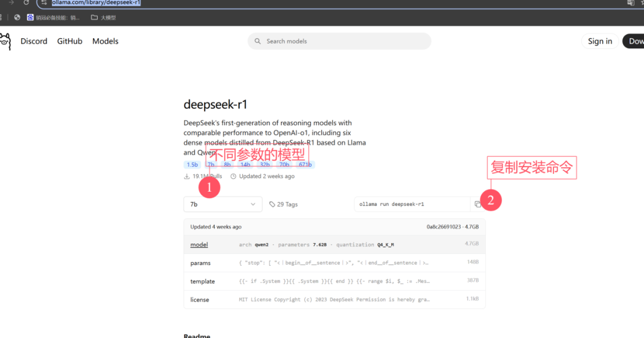This screenshot has width=644, height=338.
Task: Click the globe bookmark icon
Action: click(17, 17)
